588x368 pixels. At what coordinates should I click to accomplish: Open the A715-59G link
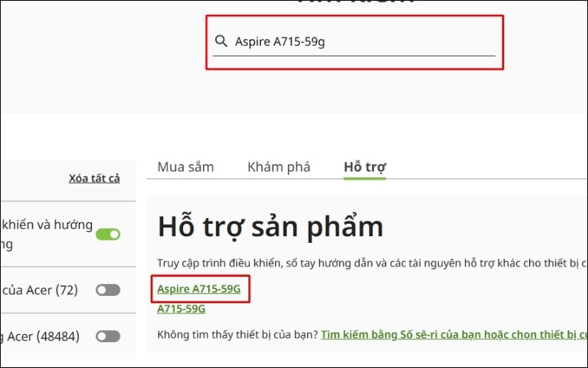click(181, 308)
